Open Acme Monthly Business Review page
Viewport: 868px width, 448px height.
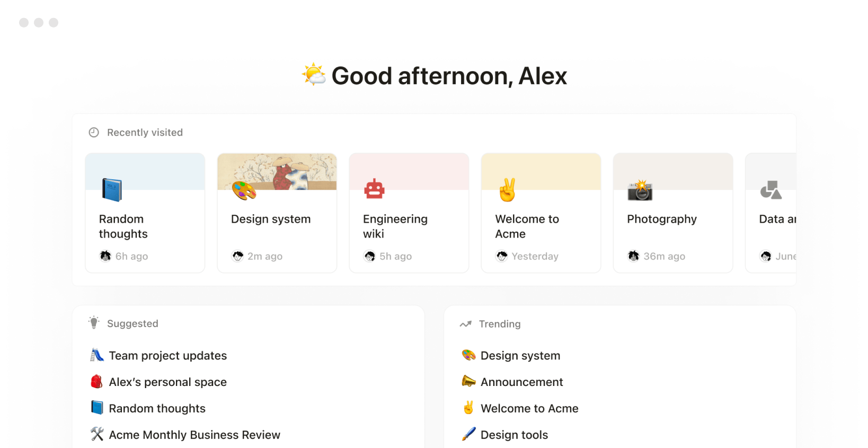click(194, 435)
